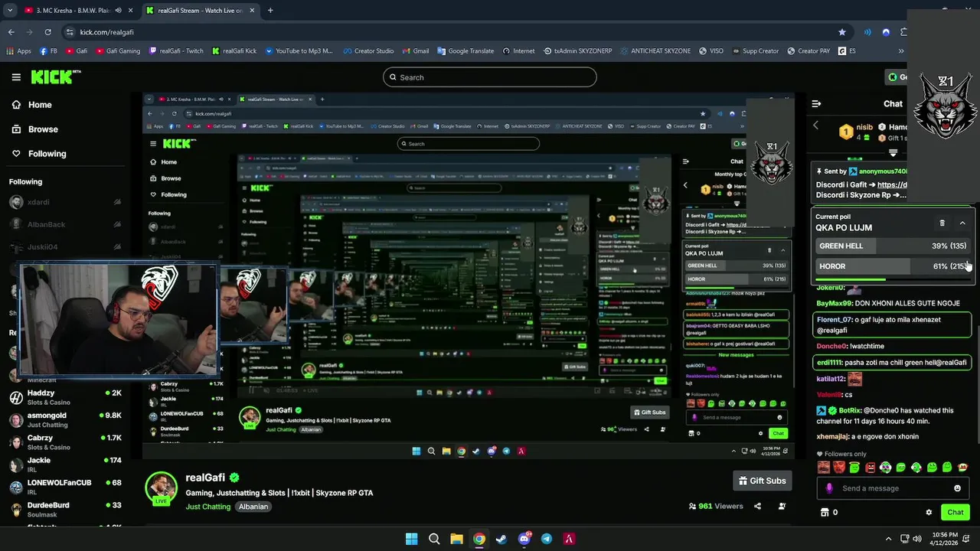
Task: Reload the current page
Action: [47, 32]
